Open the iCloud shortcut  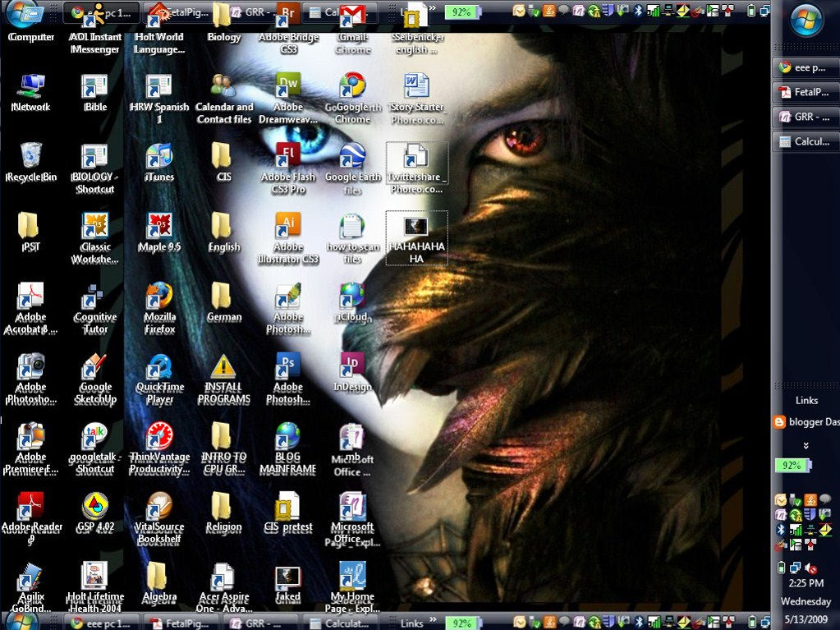352,302
